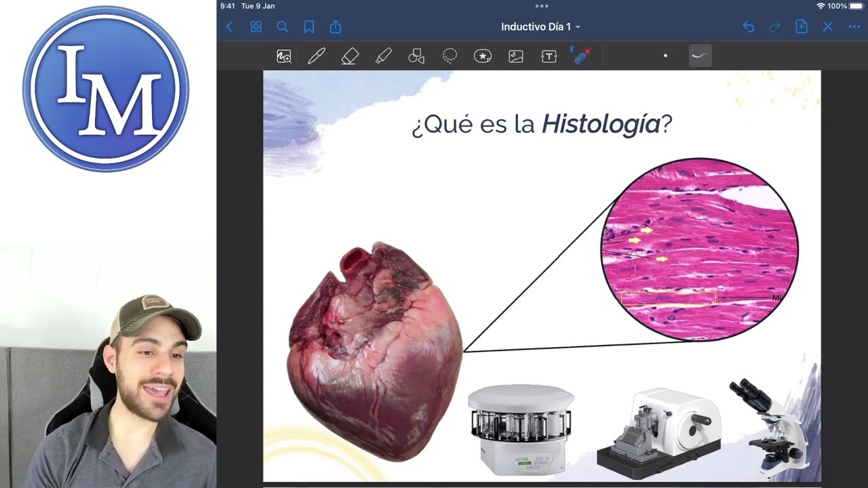Select the Eraser tool

[x=350, y=56]
